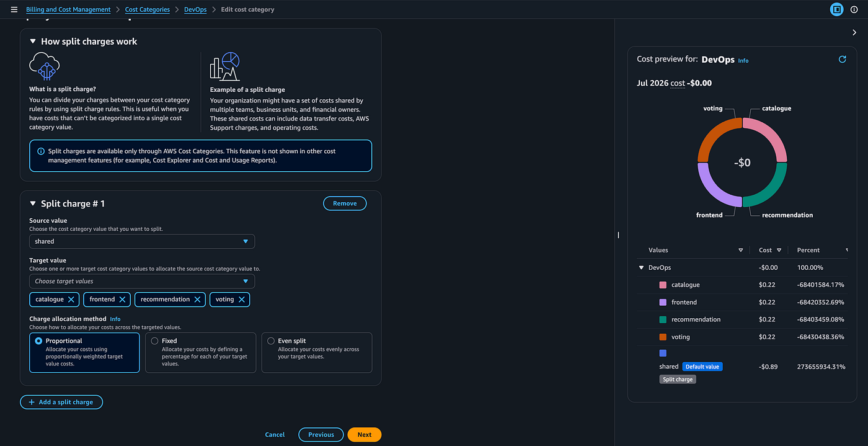The height and width of the screenshot is (446, 868).
Task: Click the pink catalogue color swatch
Action: coord(663,285)
